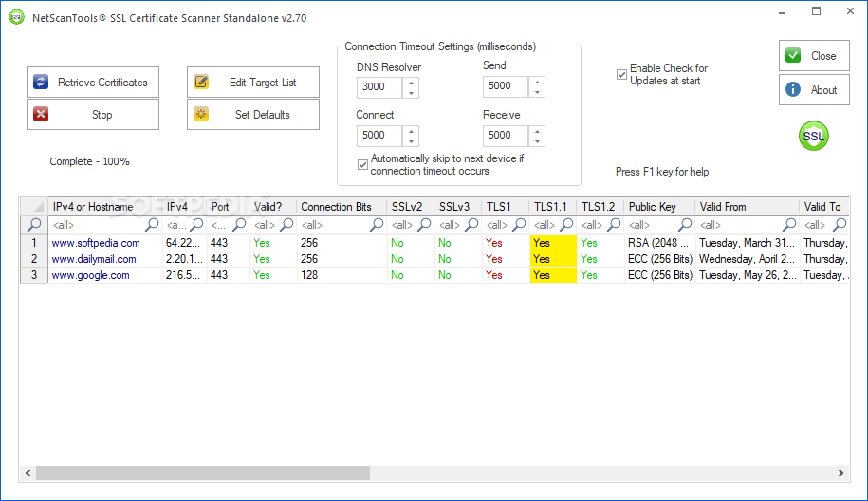Sort by the Public Key column header
This screenshot has width=868, height=501.
659,207
